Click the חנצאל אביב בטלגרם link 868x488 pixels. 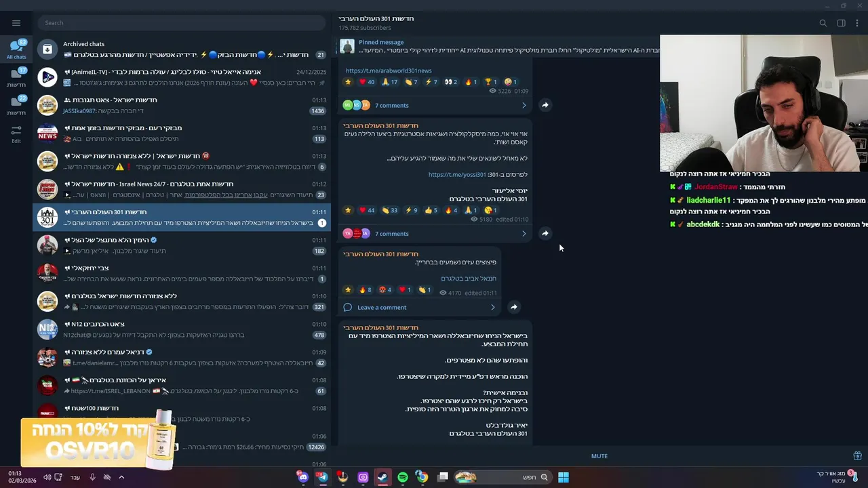click(469, 279)
